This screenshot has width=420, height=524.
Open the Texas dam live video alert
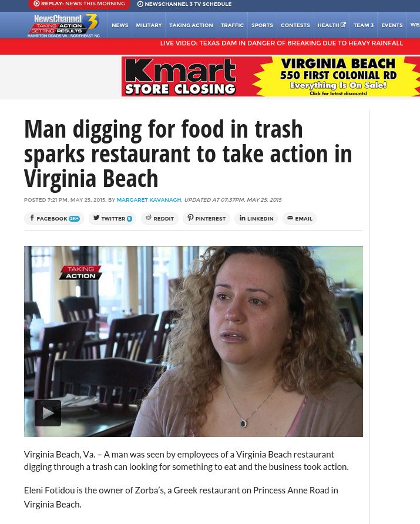pos(281,43)
